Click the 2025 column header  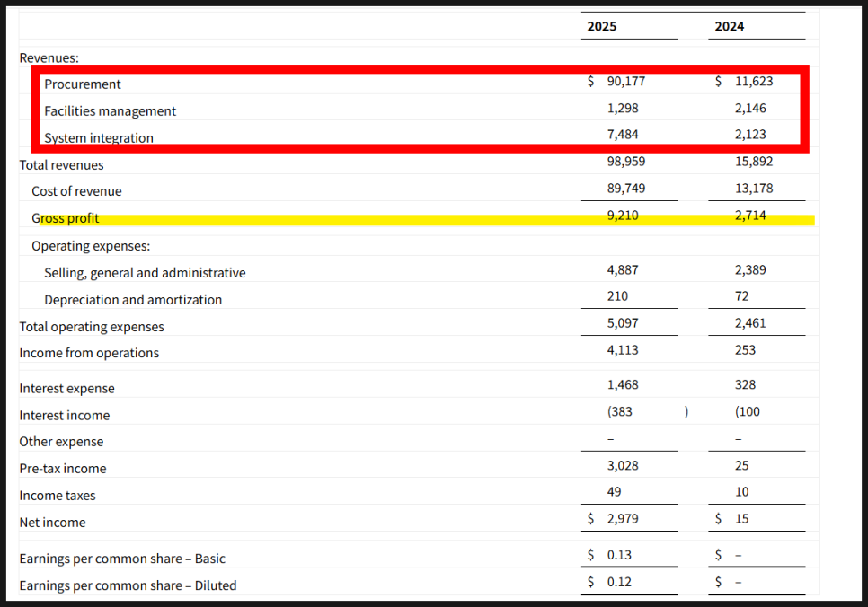pos(602,27)
